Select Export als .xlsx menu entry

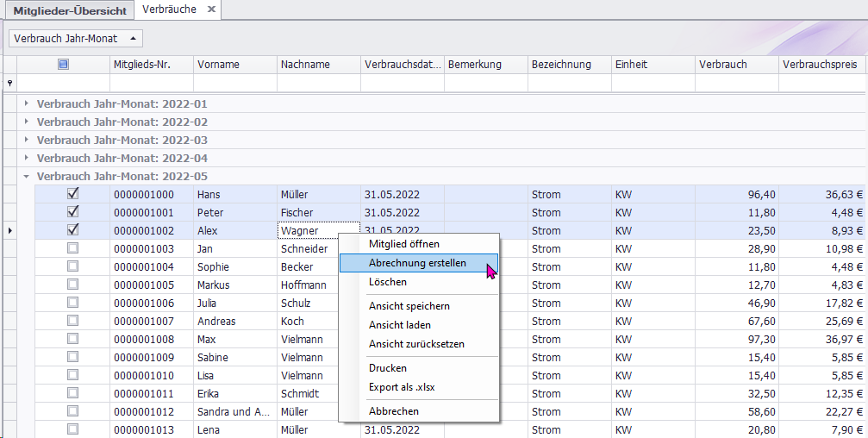(402, 387)
